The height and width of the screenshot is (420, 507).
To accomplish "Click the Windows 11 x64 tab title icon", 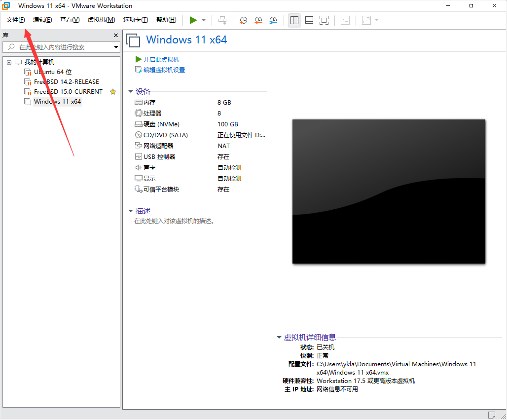I will click(x=133, y=40).
